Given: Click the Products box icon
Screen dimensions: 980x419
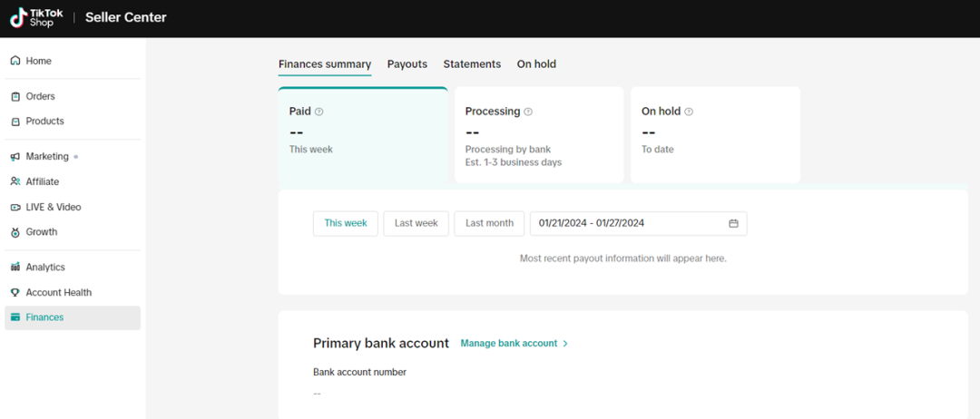Looking at the screenshot, I should pyautogui.click(x=15, y=122).
